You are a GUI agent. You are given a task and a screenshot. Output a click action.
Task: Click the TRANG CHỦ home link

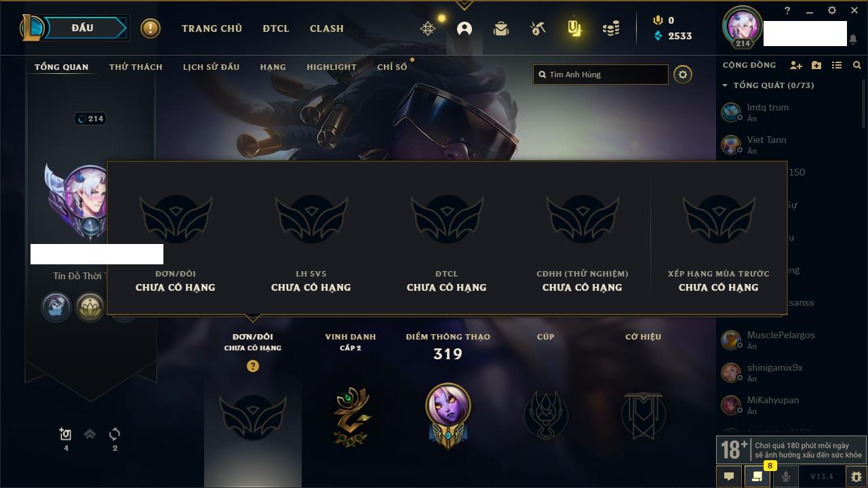coord(212,28)
